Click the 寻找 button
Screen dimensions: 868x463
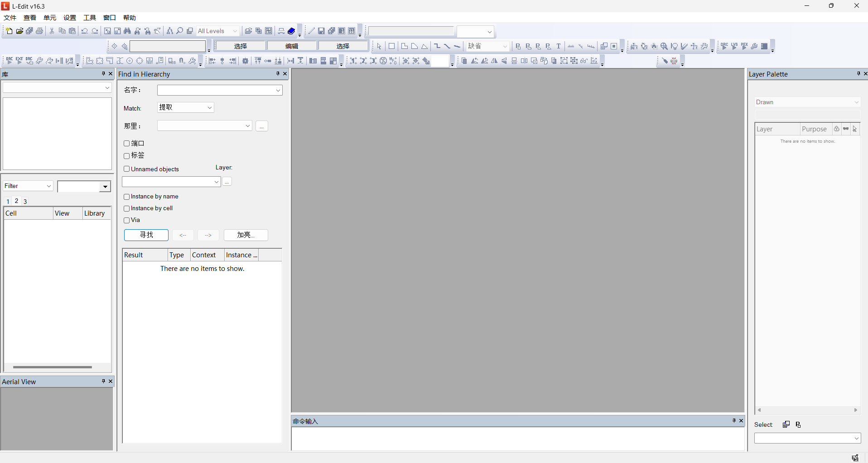146,235
